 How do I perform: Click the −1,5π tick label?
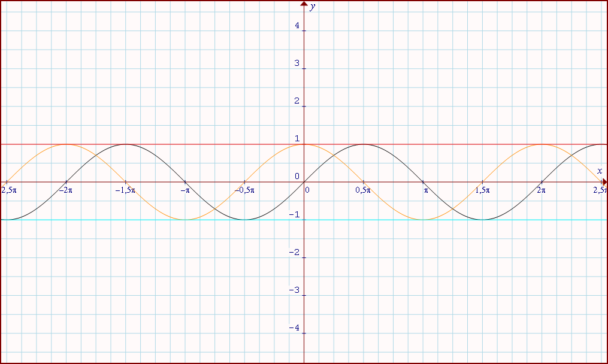pyautogui.click(x=125, y=190)
